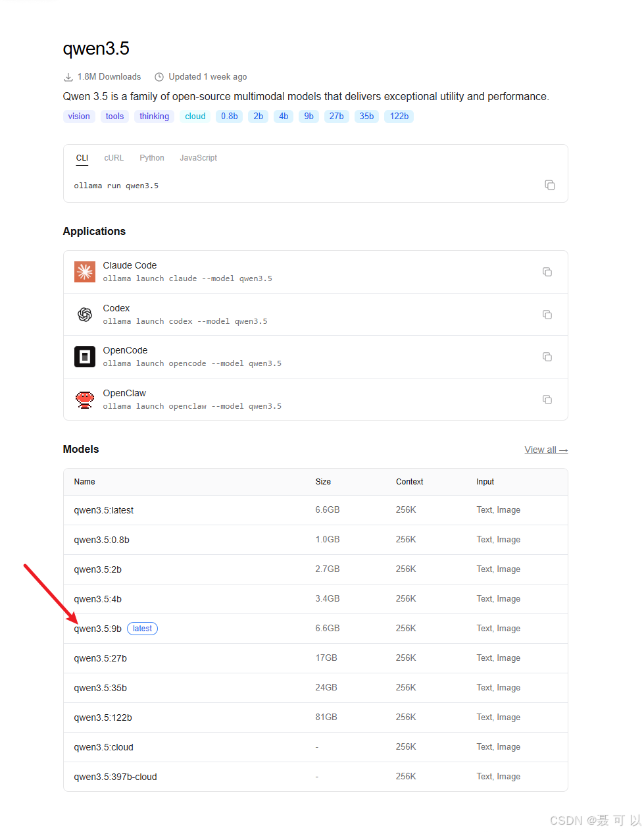
Task: Choose the 122b size tag
Action: [x=399, y=117]
